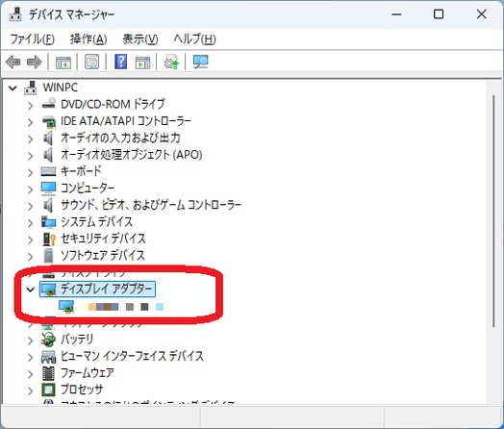The height and width of the screenshot is (429, 504).
Task: Click the オーディオ処理オブジェクト (APO) speaker icon
Action: pyautogui.click(x=48, y=155)
